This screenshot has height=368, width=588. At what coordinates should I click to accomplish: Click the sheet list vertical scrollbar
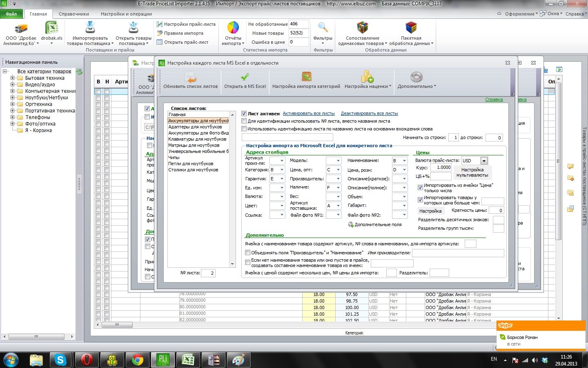(232, 189)
